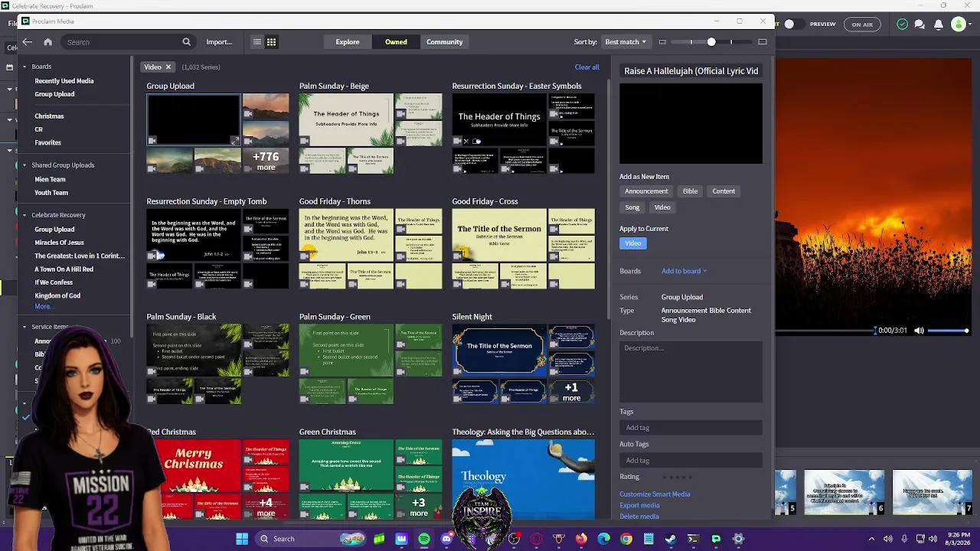The width and height of the screenshot is (980, 551).
Task: Open Settings gear in the taskbar
Action: click(x=738, y=539)
